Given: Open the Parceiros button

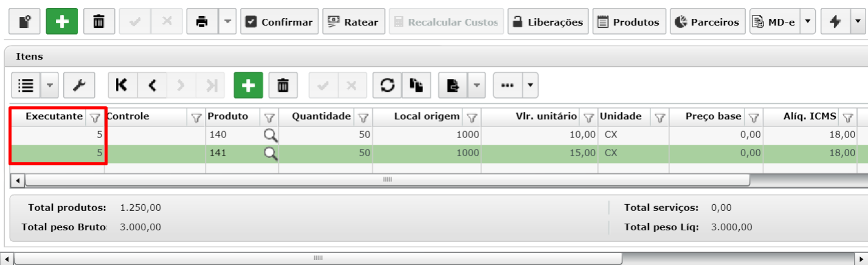Looking at the screenshot, I should [x=708, y=22].
